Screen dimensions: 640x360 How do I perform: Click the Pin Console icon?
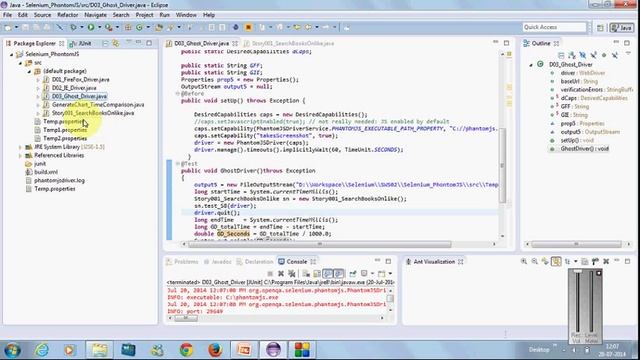(353, 273)
